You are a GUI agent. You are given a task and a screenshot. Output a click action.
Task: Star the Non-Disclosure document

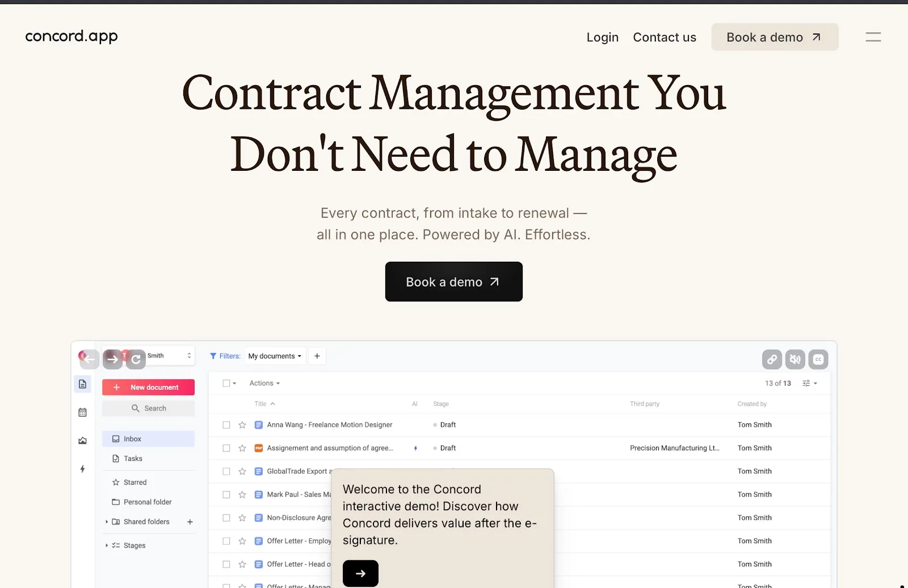242,518
